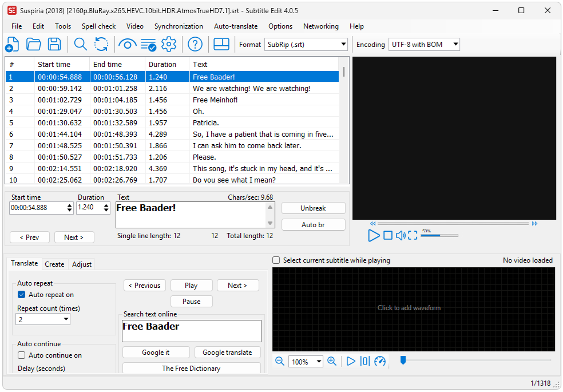
Task: Click the Spell check list icon
Action: coord(148,45)
